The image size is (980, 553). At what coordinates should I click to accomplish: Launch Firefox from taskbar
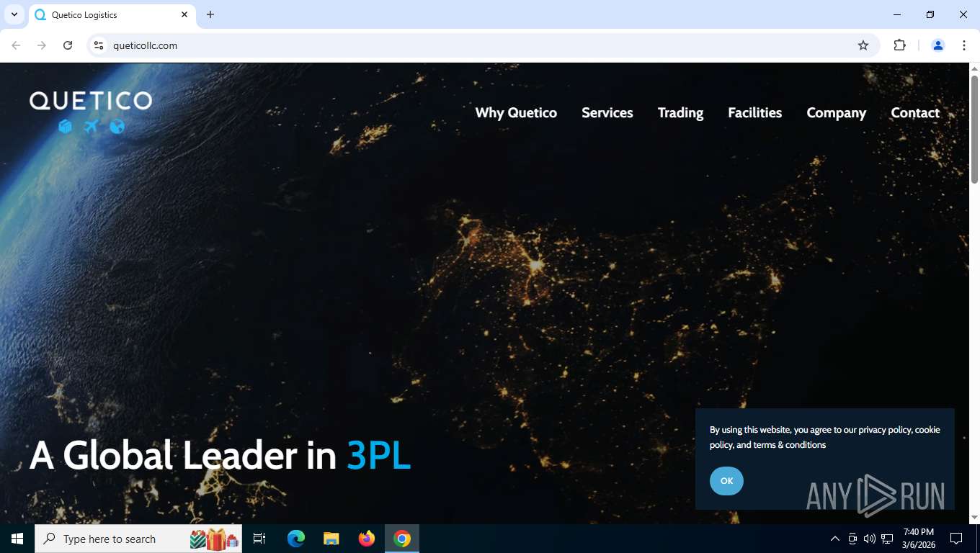(x=367, y=539)
